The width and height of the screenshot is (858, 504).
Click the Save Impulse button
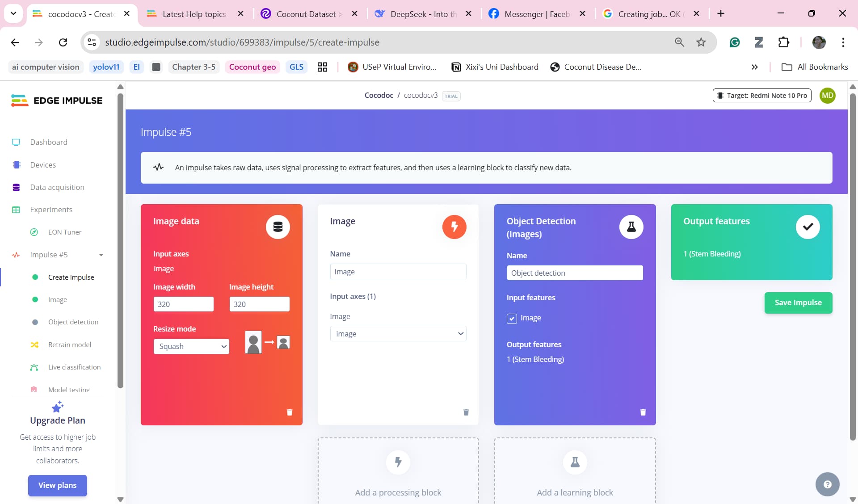(798, 302)
